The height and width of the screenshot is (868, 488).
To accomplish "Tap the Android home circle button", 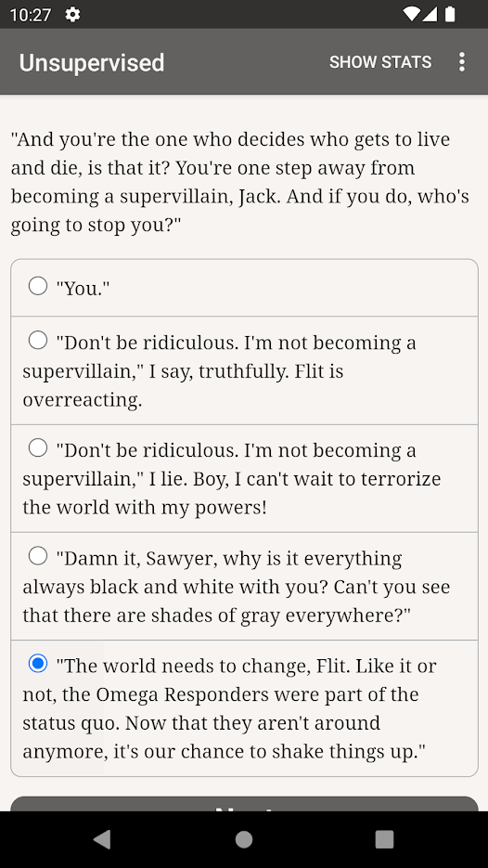I will click(x=244, y=839).
